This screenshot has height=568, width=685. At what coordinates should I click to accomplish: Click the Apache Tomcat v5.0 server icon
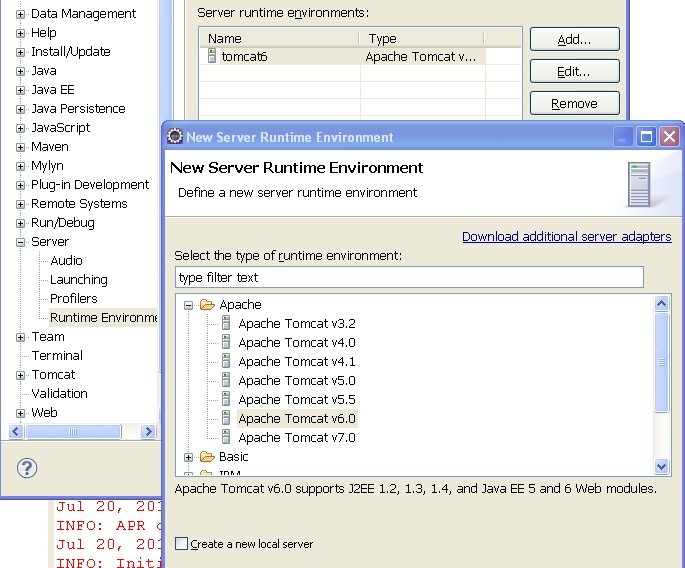pos(226,380)
